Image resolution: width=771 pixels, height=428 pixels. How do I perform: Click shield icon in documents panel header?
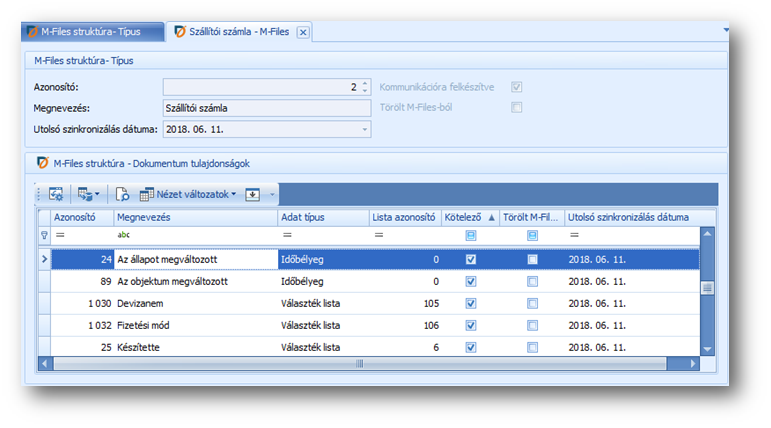[x=42, y=162]
